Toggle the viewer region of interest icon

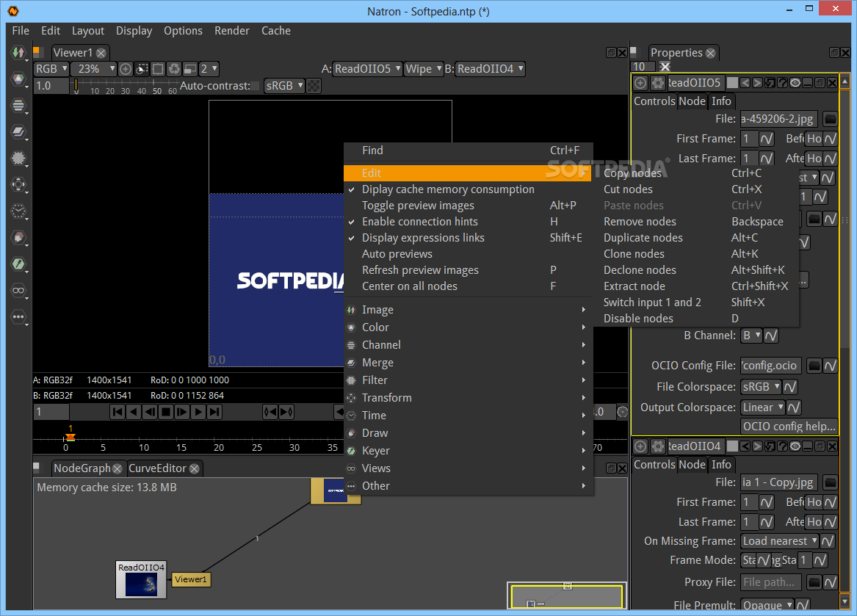click(158, 69)
